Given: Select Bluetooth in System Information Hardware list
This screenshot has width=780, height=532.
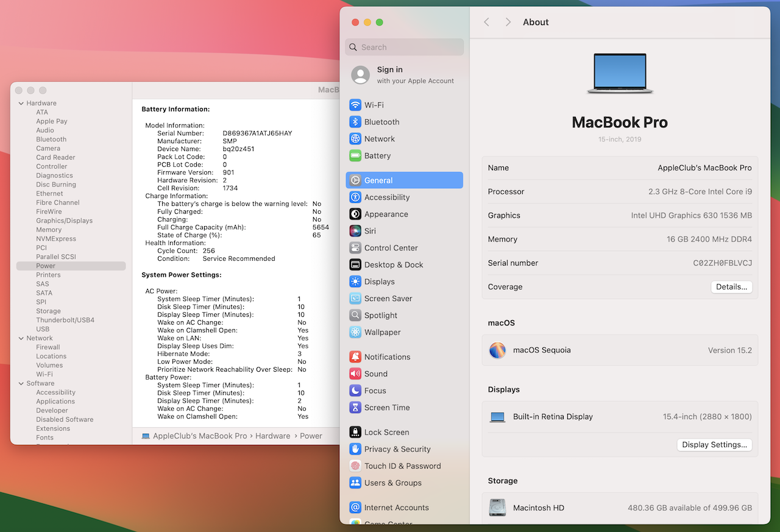Looking at the screenshot, I should click(x=51, y=140).
